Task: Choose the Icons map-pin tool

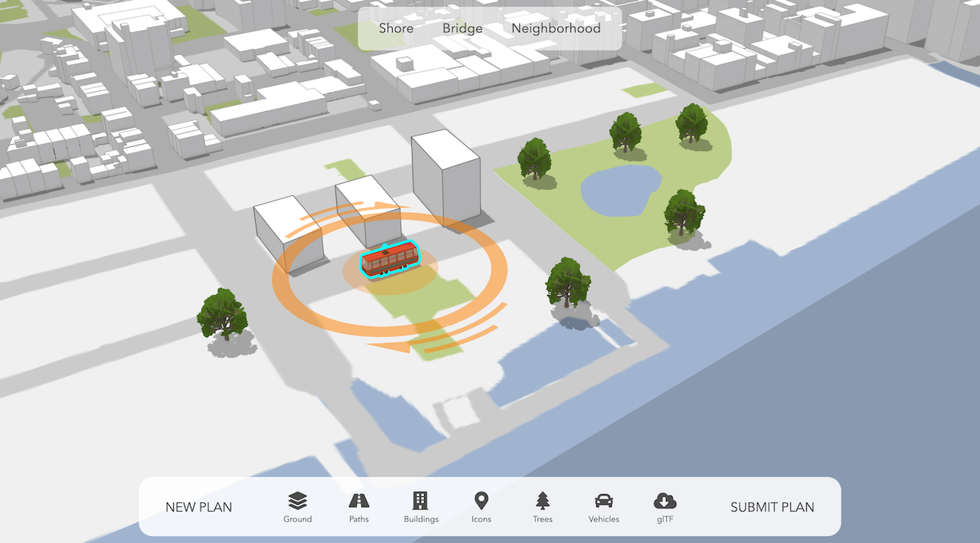Action: tap(481, 507)
